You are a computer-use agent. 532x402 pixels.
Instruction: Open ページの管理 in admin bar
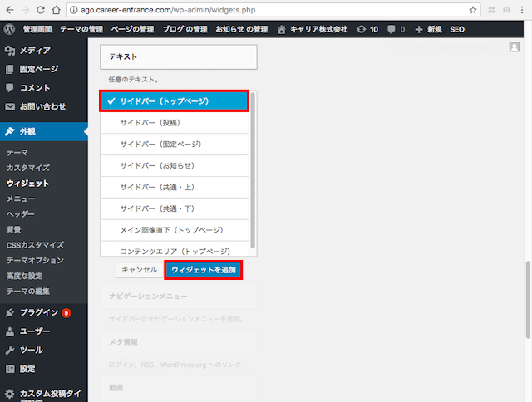[133, 30]
